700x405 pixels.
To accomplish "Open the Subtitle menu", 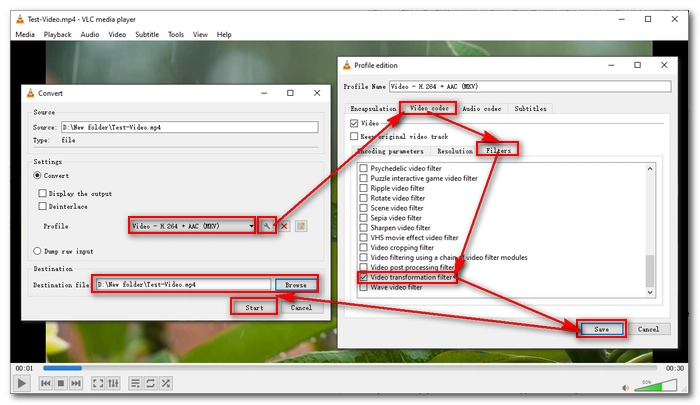I will pyautogui.click(x=147, y=34).
